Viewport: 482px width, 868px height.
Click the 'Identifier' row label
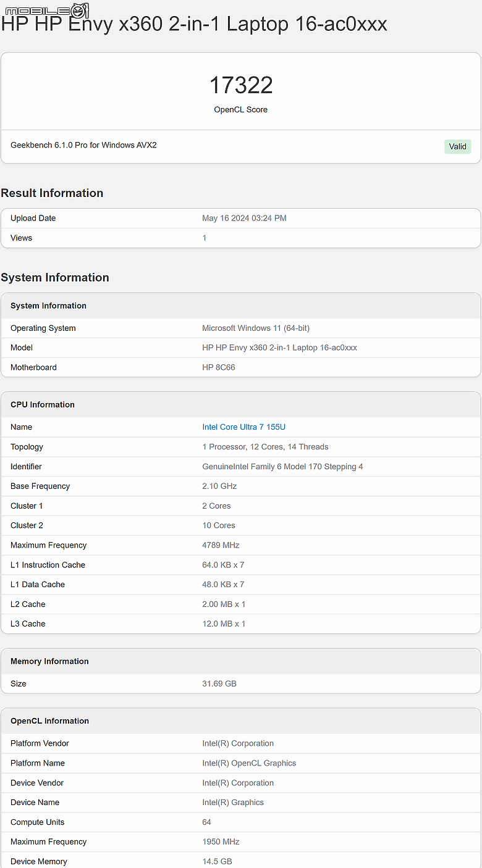pos(26,467)
